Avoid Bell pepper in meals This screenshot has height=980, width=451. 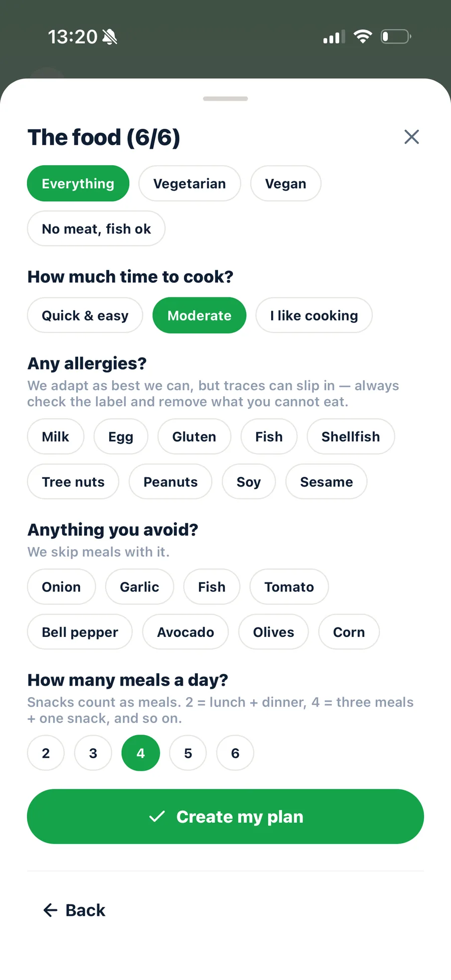click(80, 632)
